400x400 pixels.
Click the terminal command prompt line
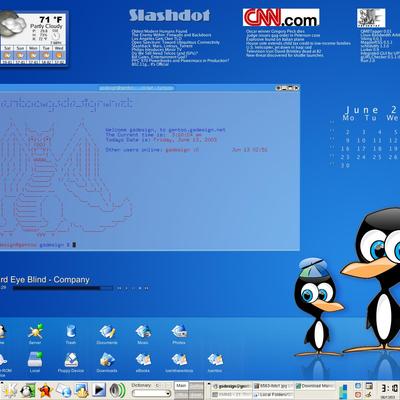38,245
